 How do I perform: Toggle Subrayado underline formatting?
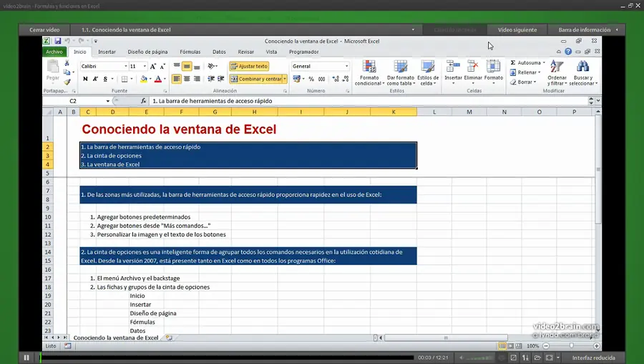pos(105,79)
